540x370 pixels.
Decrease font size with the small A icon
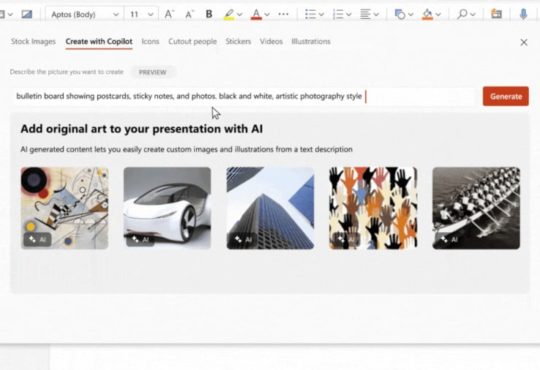point(189,14)
